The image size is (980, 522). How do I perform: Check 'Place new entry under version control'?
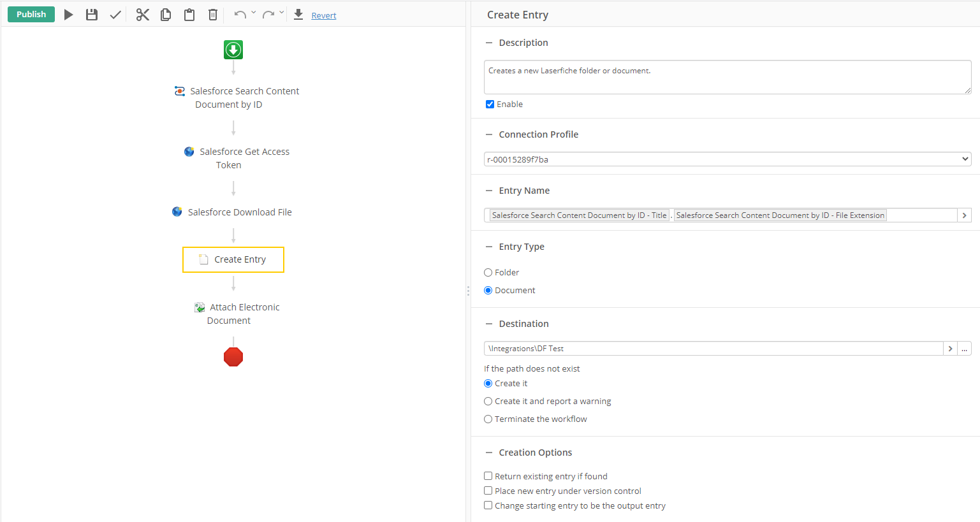point(488,491)
